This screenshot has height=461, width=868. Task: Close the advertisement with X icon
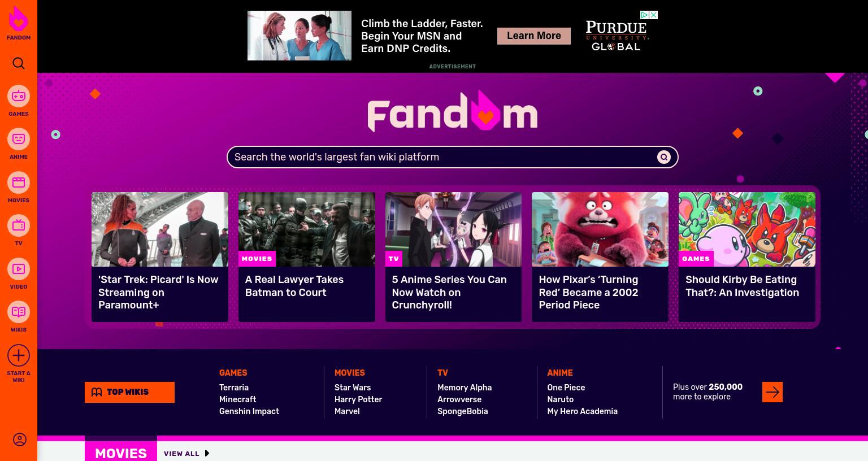coord(653,15)
